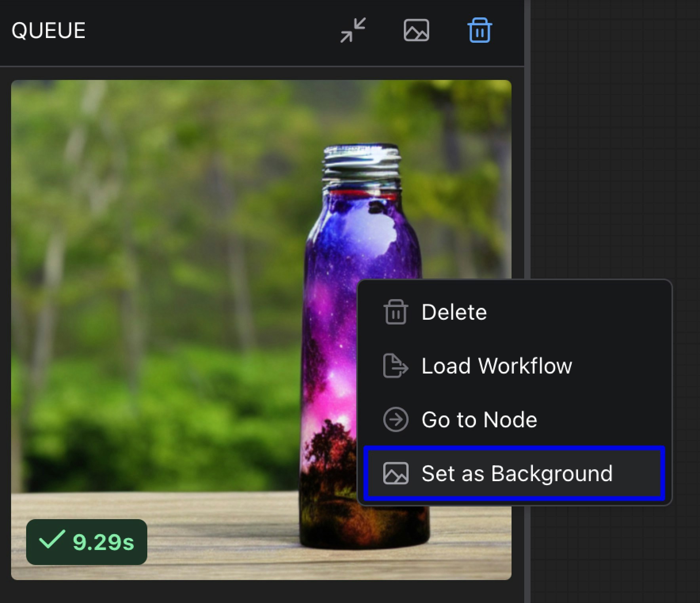The image size is (700, 603).
Task: Choose Delete from the context menu
Action: (454, 312)
